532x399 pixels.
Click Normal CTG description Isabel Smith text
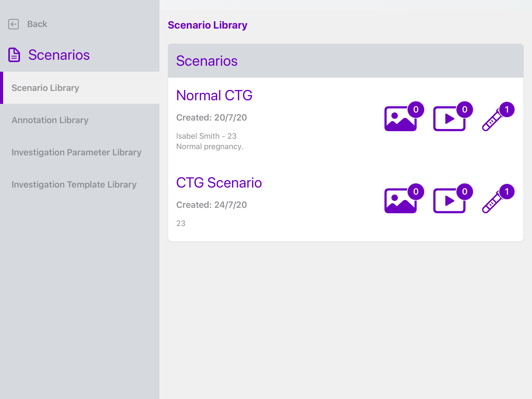206,136
